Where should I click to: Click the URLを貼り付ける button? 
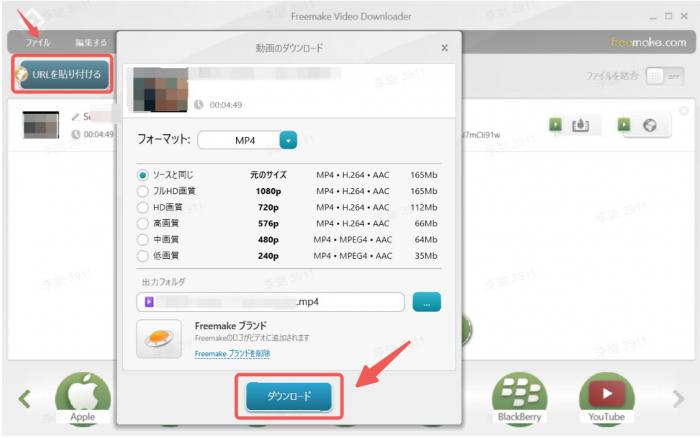[x=62, y=74]
